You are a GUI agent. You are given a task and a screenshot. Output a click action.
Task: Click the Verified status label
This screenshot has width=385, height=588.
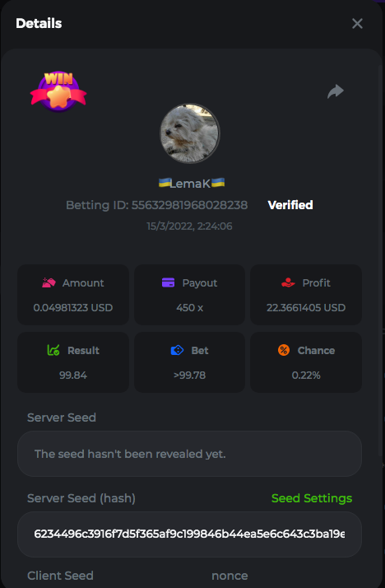[x=290, y=205]
